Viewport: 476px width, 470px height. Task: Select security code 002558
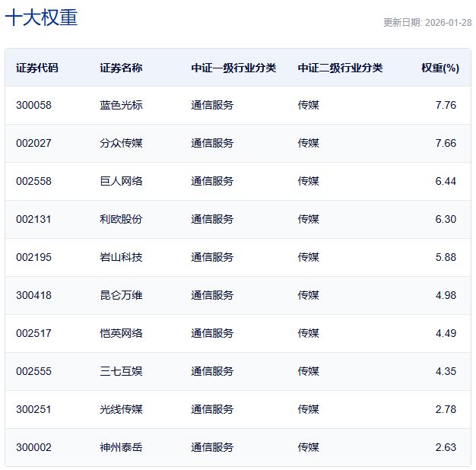(x=33, y=181)
